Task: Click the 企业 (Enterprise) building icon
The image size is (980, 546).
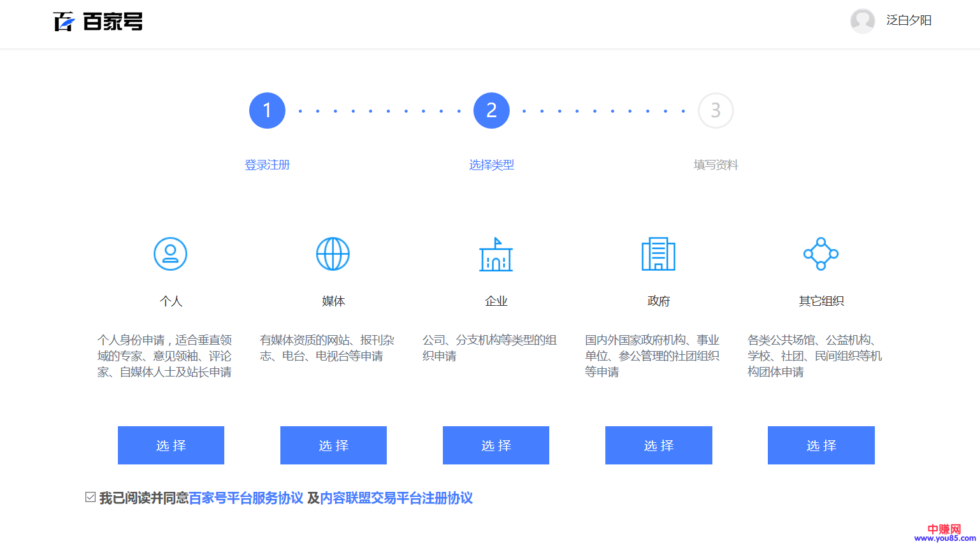Action: point(496,254)
